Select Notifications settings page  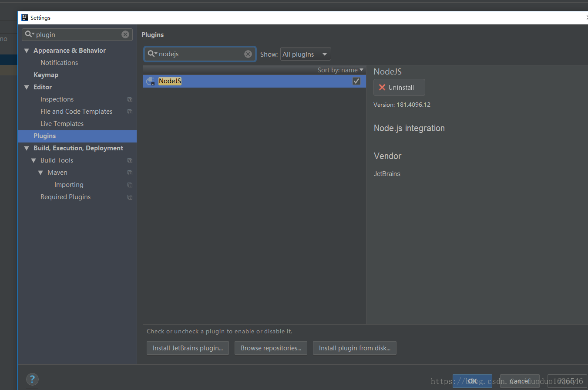tap(59, 63)
